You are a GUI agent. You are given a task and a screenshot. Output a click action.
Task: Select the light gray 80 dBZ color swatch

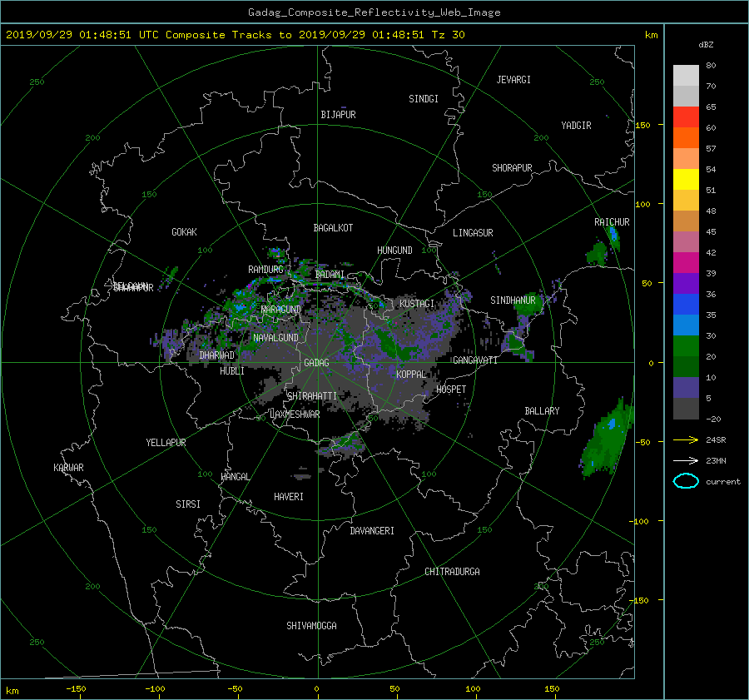pos(686,75)
